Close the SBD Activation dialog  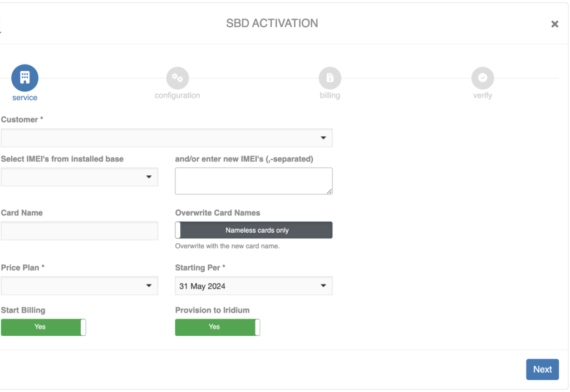click(554, 24)
